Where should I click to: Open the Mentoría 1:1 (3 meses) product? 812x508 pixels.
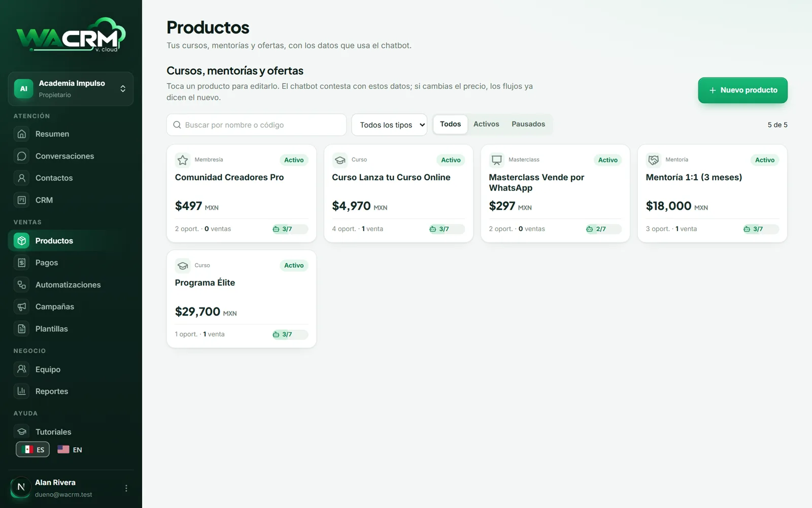click(x=713, y=194)
